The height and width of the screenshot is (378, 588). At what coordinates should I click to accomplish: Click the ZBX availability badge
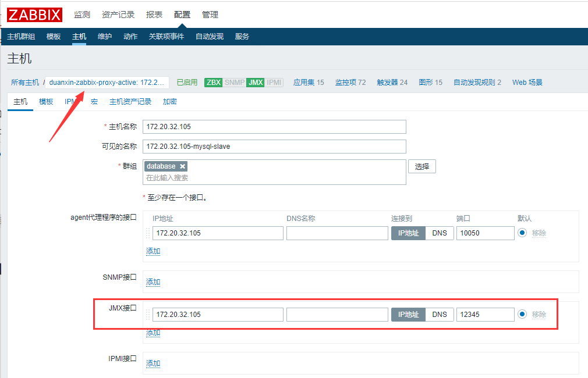point(214,83)
